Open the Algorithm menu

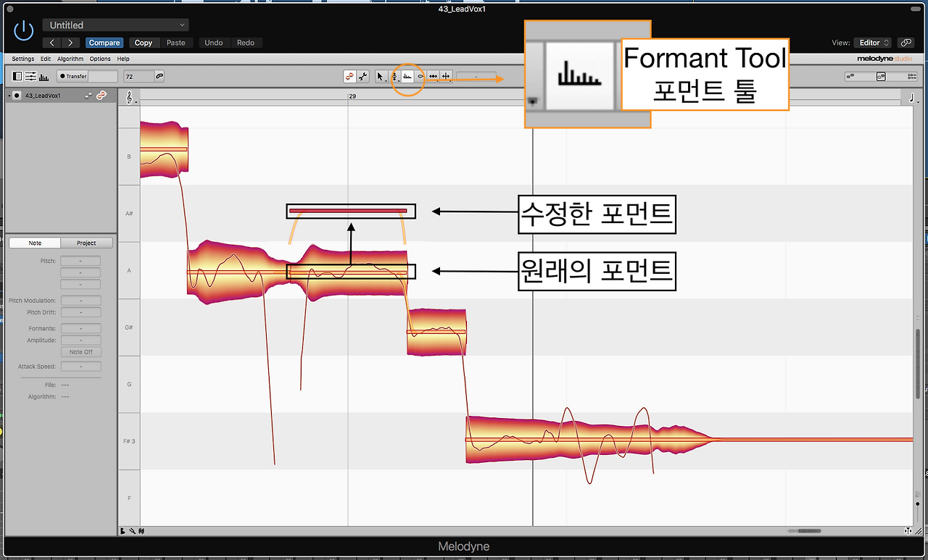[70, 59]
